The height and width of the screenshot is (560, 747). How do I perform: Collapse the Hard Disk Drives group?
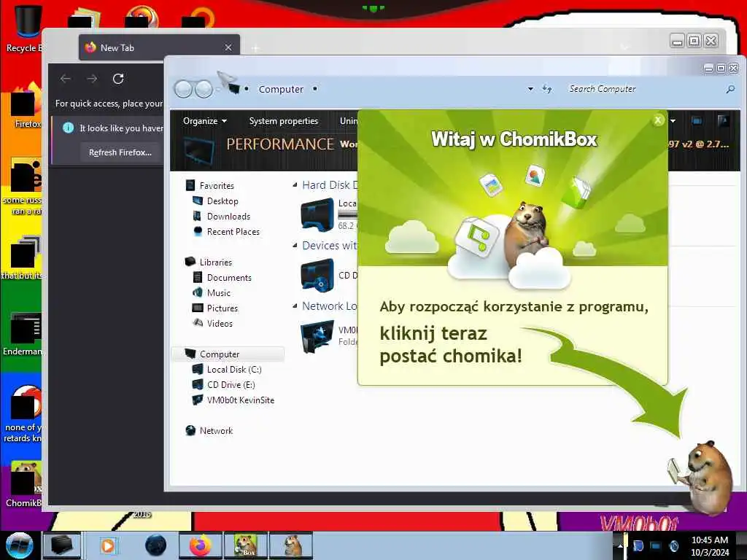(295, 185)
